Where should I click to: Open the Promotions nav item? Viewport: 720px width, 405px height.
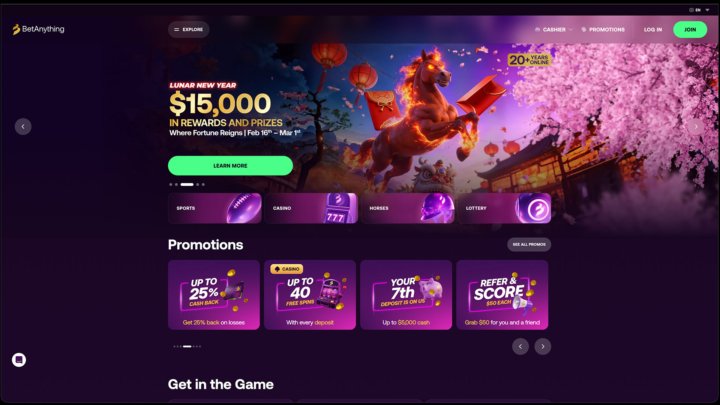click(603, 29)
